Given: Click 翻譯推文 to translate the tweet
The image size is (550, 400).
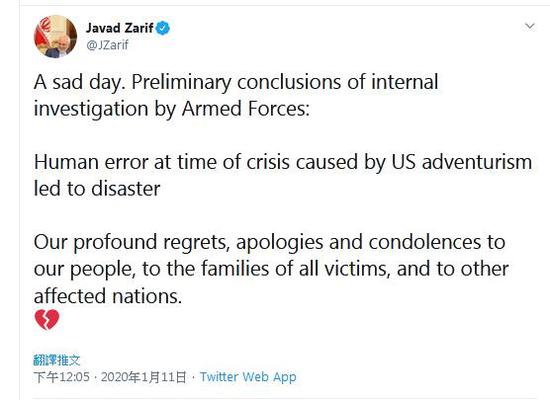Looking at the screenshot, I should point(57,360).
